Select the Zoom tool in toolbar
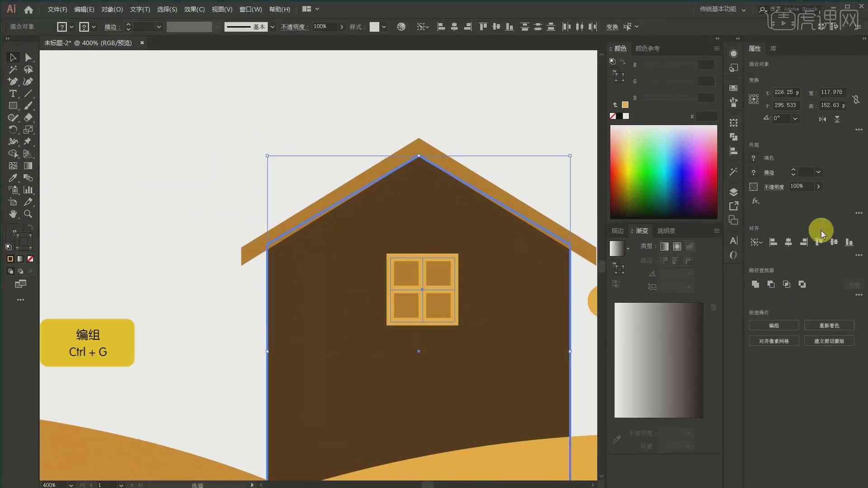 click(28, 213)
